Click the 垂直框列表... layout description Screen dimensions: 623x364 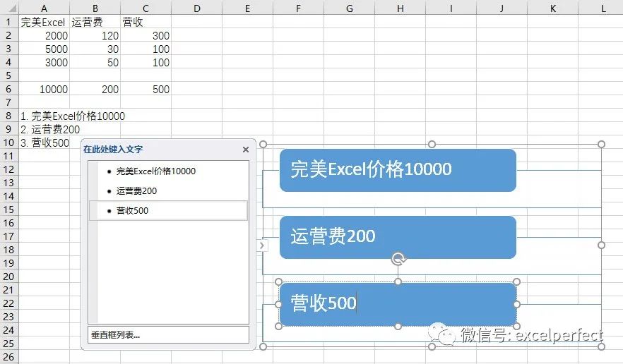click(168, 334)
